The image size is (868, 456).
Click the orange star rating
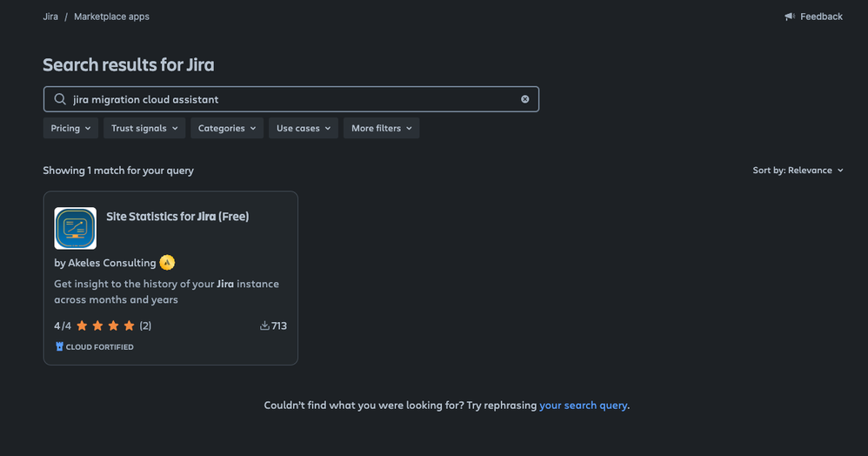(x=105, y=325)
